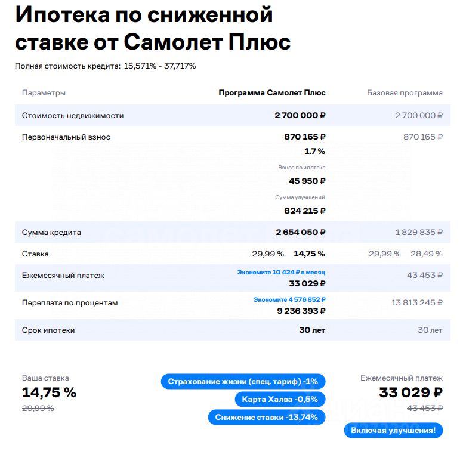Click the "Полная стоимость кредита" line
The image size is (463, 476).
[105, 66]
